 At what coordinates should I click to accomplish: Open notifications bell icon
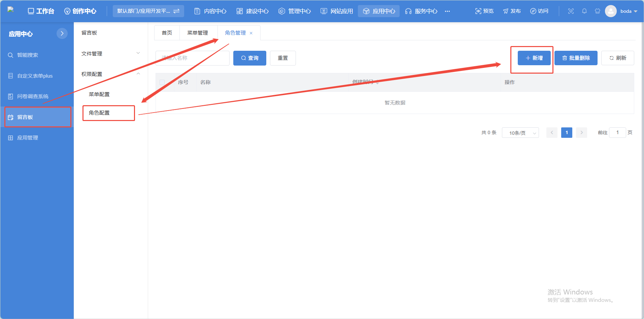coord(584,11)
